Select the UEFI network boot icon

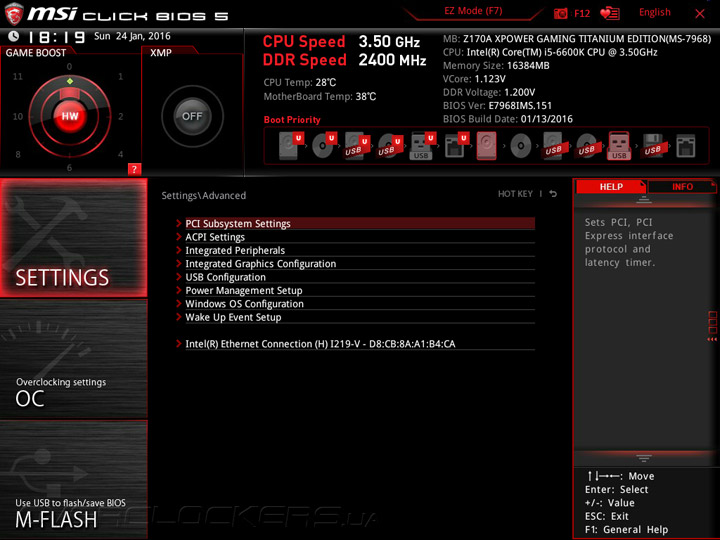(x=456, y=145)
